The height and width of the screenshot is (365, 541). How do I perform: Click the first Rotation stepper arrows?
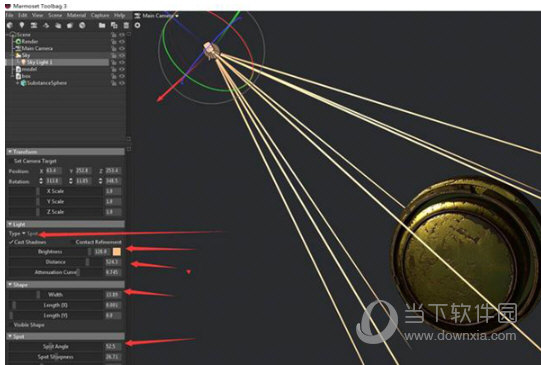[x=41, y=181]
